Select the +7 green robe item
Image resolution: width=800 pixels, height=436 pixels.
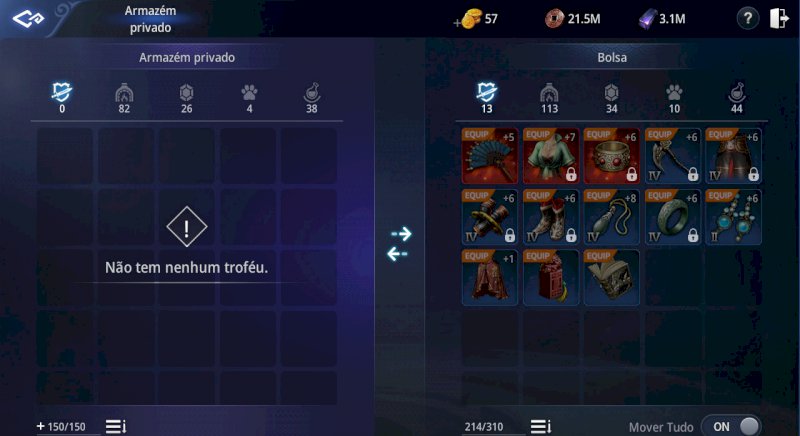point(551,156)
